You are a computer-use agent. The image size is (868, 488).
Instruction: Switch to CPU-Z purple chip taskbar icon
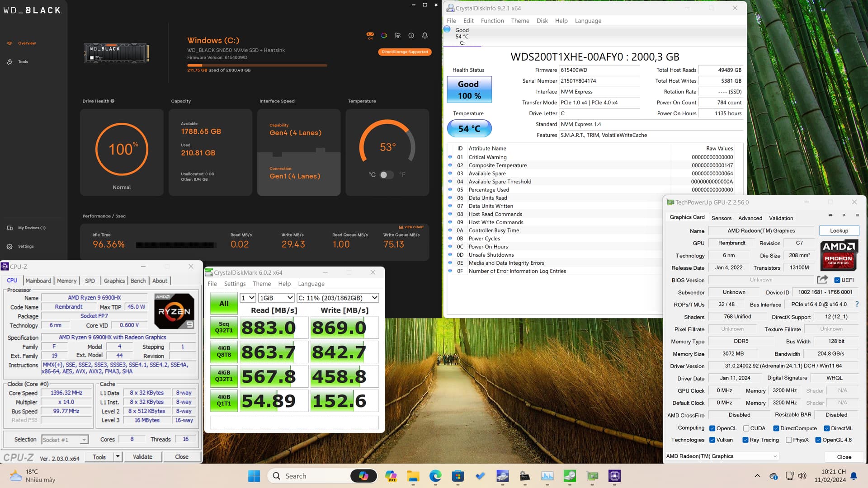click(x=614, y=476)
